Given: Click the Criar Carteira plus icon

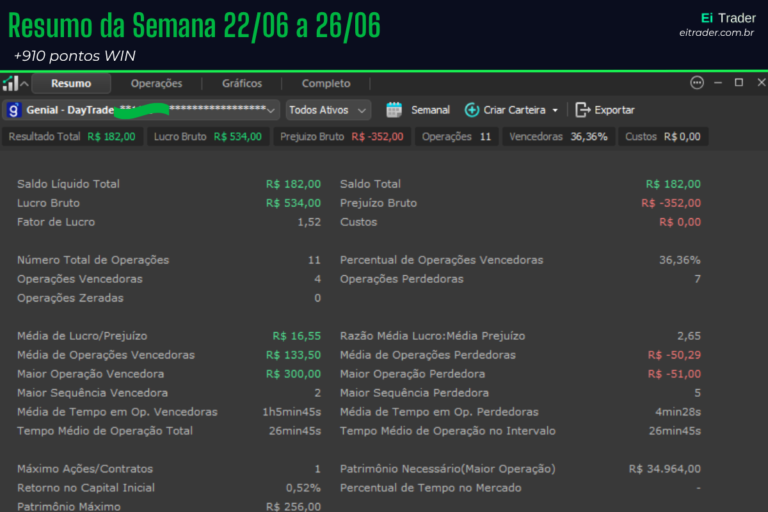Looking at the screenshot, I should [x=472, y=110].
